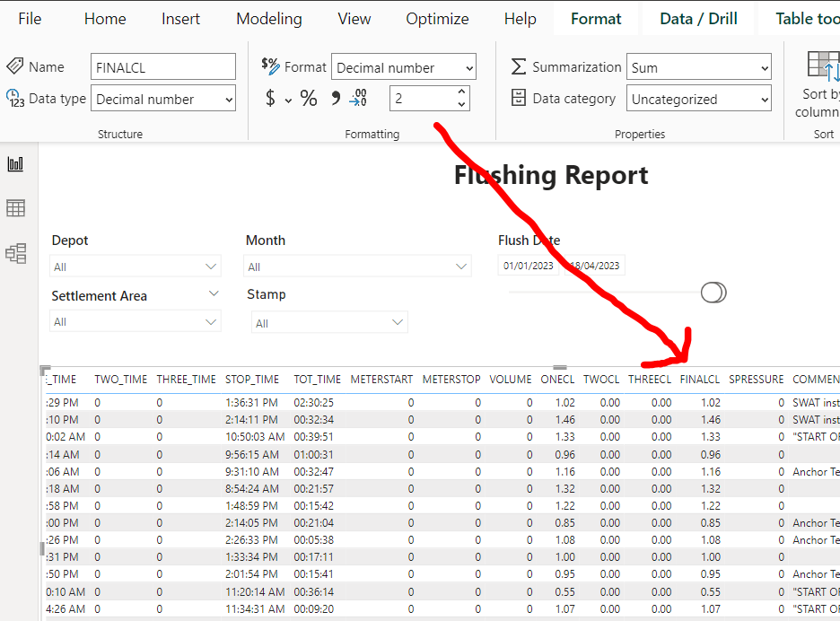Collapse Settlement Area header chevron
This screenshot has width=840, height=621.
pos(214,293)
